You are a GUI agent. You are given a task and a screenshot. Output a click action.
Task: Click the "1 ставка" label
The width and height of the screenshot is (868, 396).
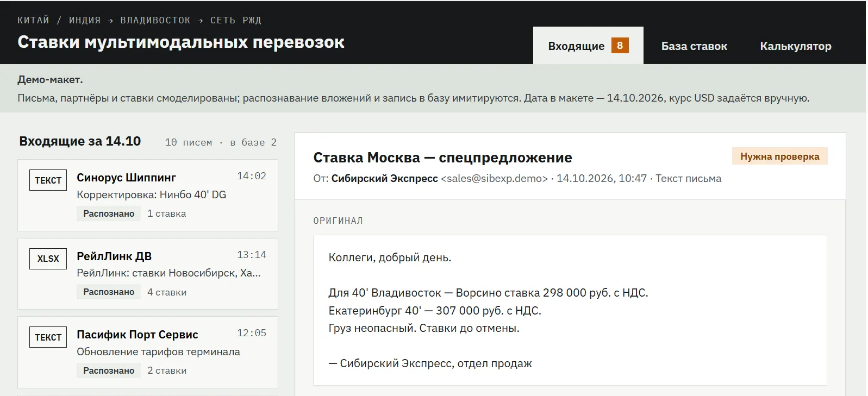[167, 213]
